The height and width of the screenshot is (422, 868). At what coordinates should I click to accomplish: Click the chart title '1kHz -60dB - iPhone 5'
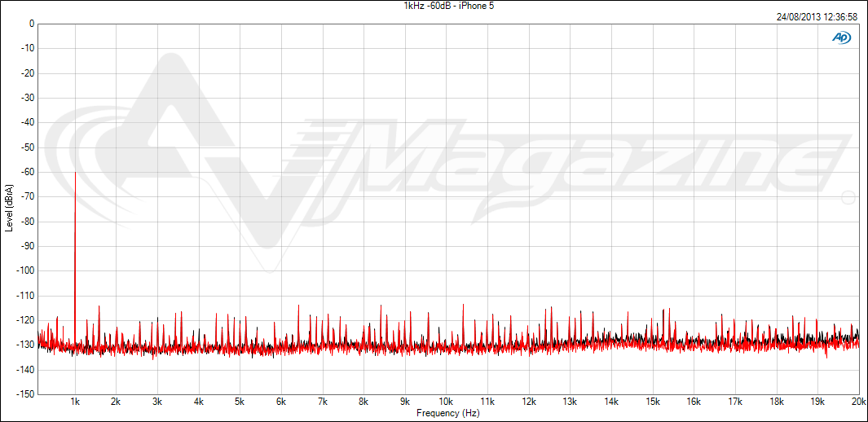pos(449,6)
